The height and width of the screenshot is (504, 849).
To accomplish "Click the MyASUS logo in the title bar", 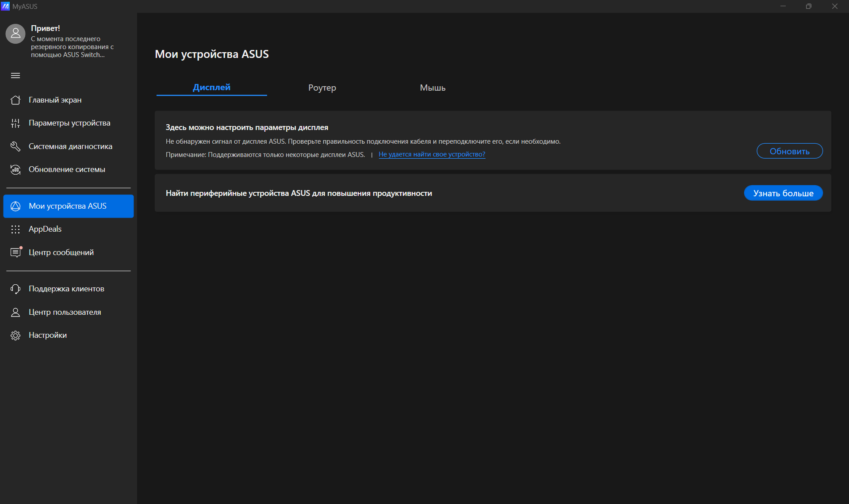I will (5, 6).
